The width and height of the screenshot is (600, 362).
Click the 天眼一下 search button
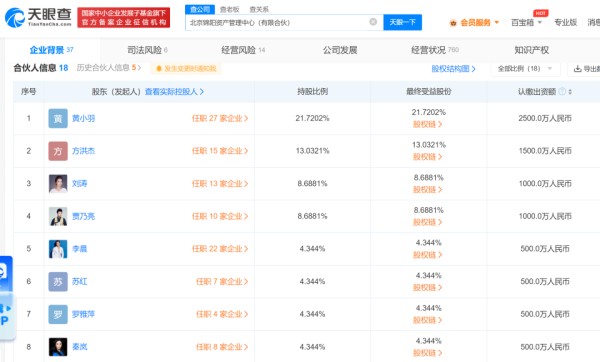[403, 22]
